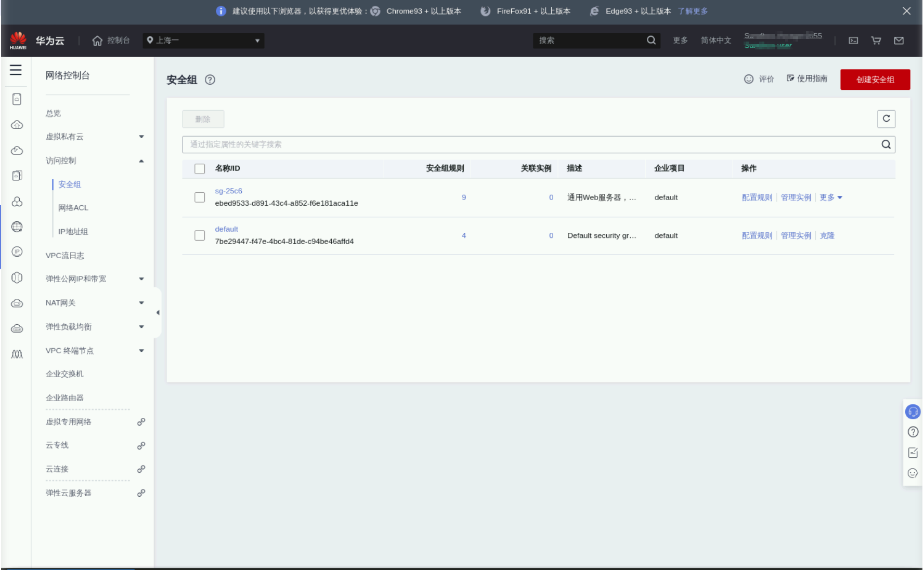The image size is (924, 570).
Task: Click rule count 4 for default group
Action: click(x=464, y=235)
